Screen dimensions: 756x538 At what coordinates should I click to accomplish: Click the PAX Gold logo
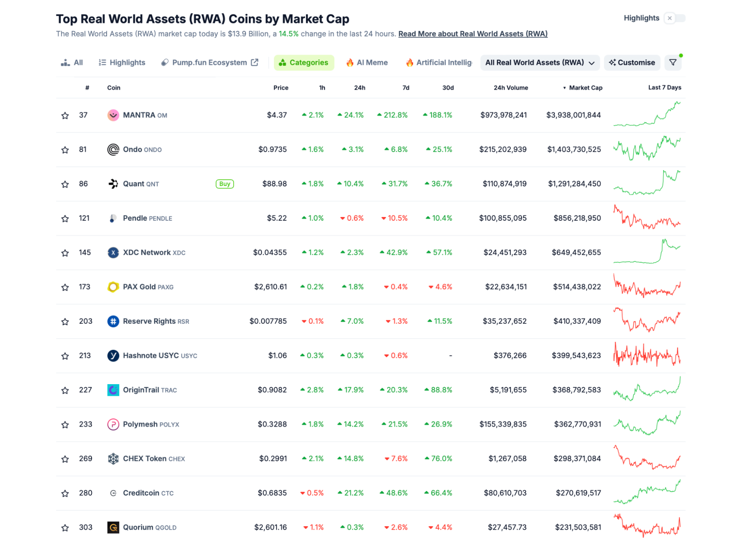pos(113,287)
